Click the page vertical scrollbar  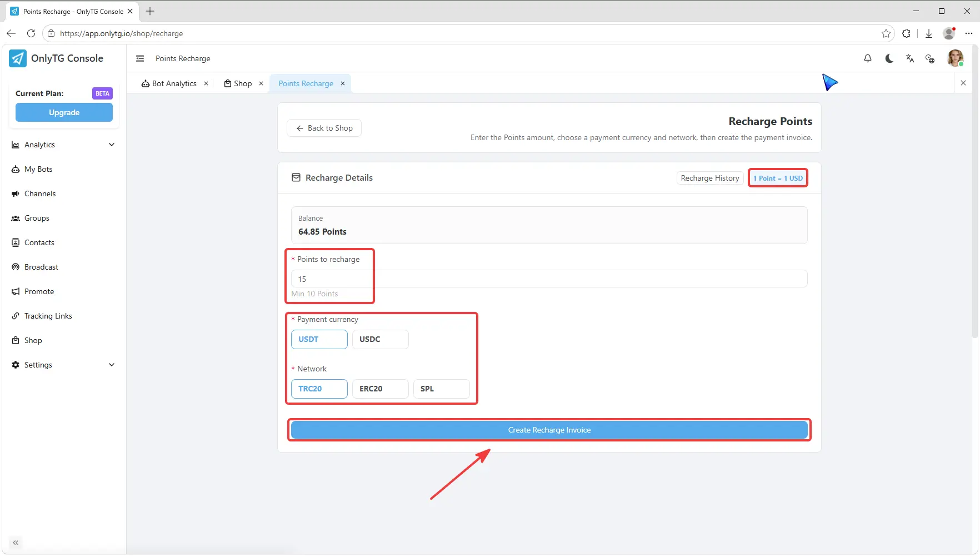click(x=975, y=192)
